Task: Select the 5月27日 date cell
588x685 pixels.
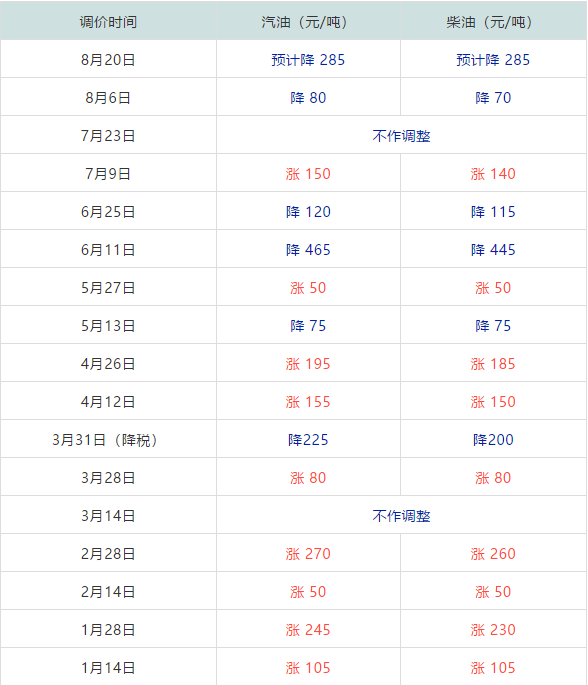Action: tap(108, 288)
